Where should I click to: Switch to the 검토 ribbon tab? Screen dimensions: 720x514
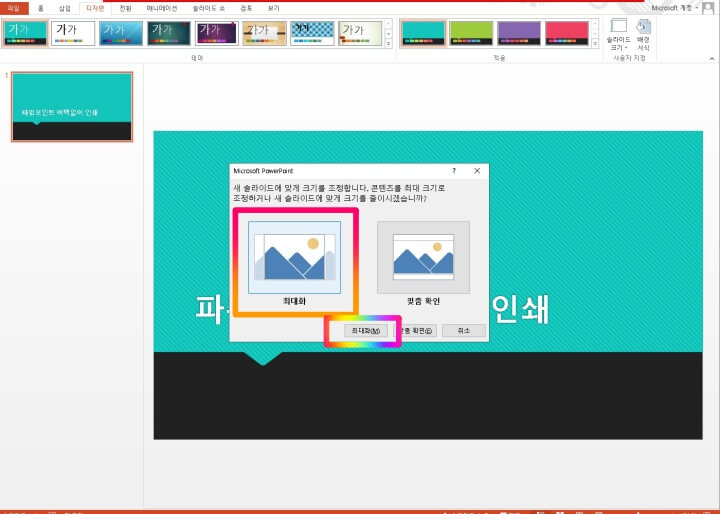pos(246,8)
